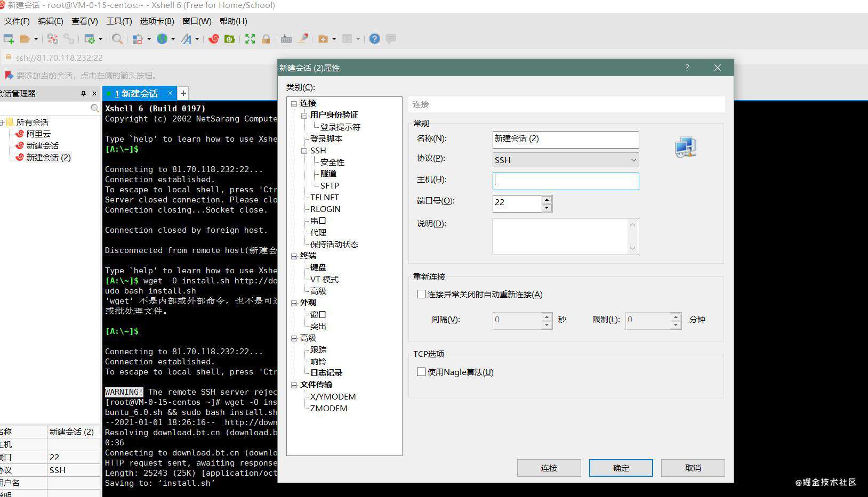Select 新建会话 (2) in session manager
The height and width of the screenshot is (497, 868).
tap(49, 157)
